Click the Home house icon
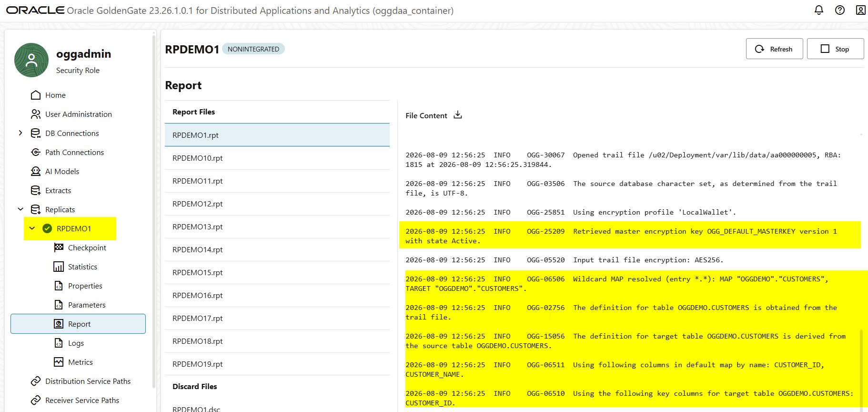Screen dimensions: 868x412 tap(36, 95)
